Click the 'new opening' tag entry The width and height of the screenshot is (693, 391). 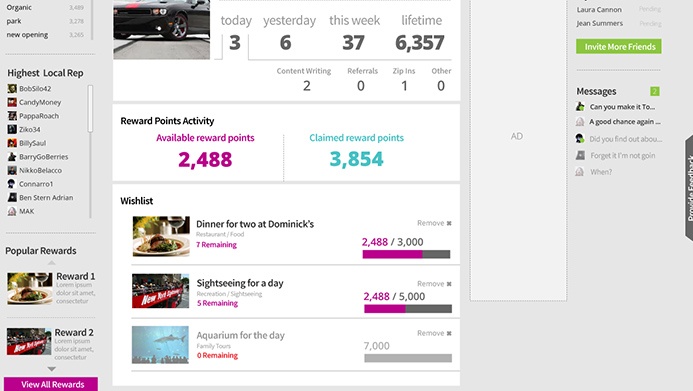pos(27,34)
